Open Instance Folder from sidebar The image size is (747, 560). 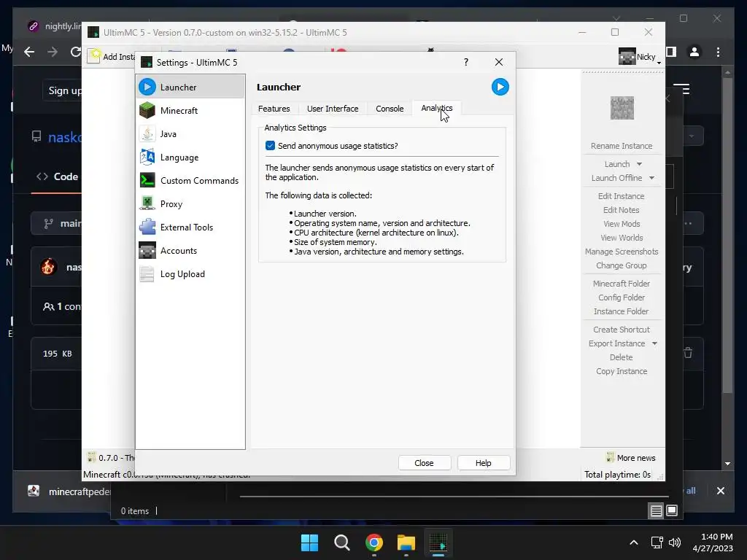click(622, 311)
